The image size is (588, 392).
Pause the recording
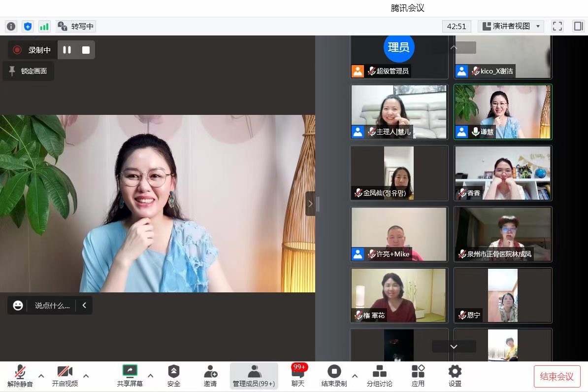67,50
